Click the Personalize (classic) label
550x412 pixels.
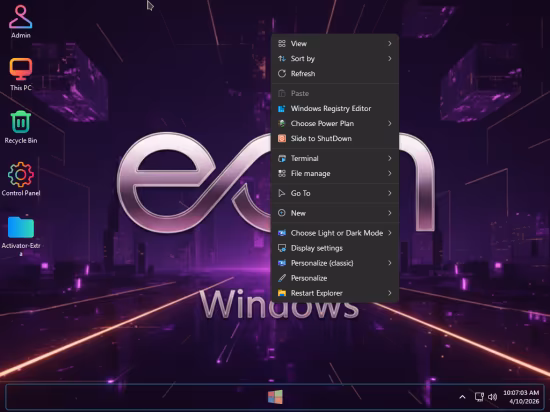[322, 263]
